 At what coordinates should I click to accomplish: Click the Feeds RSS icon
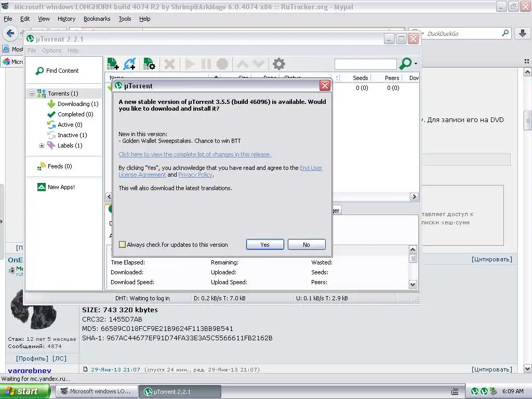click(x=42, y=166)
